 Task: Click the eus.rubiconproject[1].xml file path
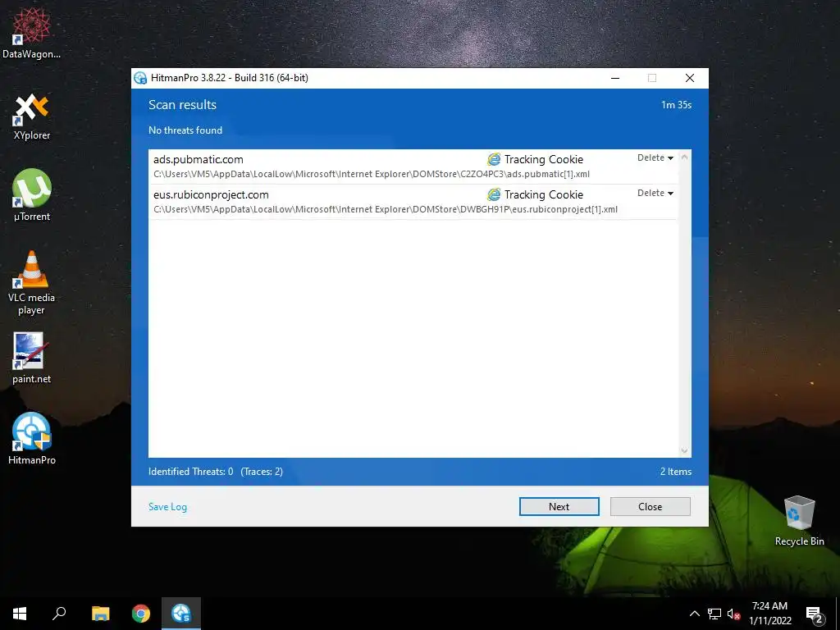[386, 209]
